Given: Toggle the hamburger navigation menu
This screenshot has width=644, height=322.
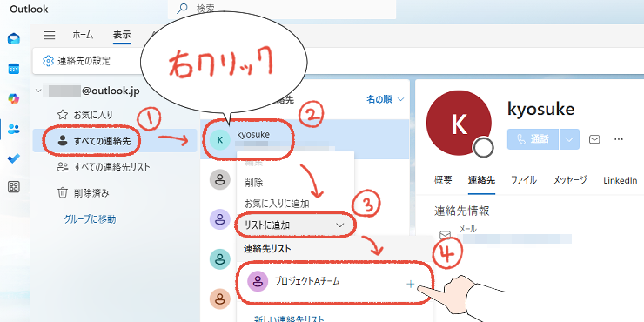Looking at the screenshot, I should coord(50,36).
